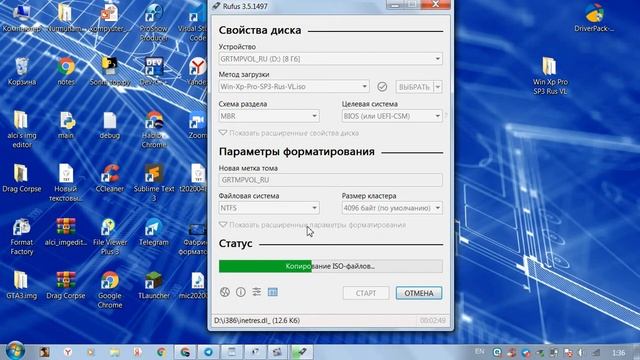
Task: Click the D:\i386 file status text
Action: pyautogui.click(x=257, y=320)
